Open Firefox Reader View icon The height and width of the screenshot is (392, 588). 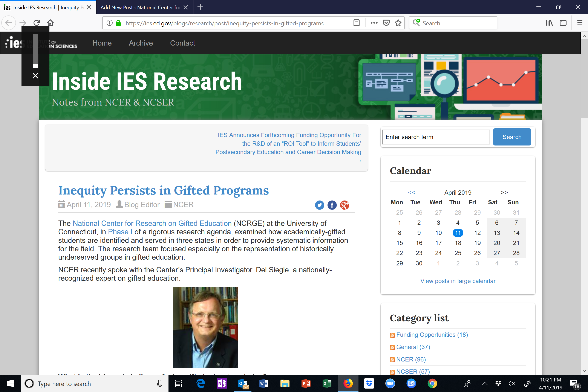357,23
